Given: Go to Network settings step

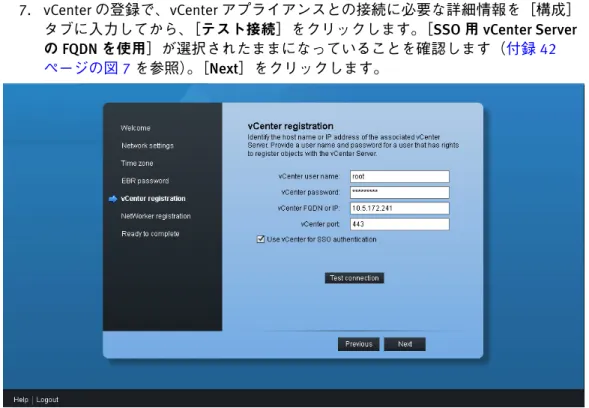Looking at the screenshot, I should pyautogui.click(x=147, y=146).
